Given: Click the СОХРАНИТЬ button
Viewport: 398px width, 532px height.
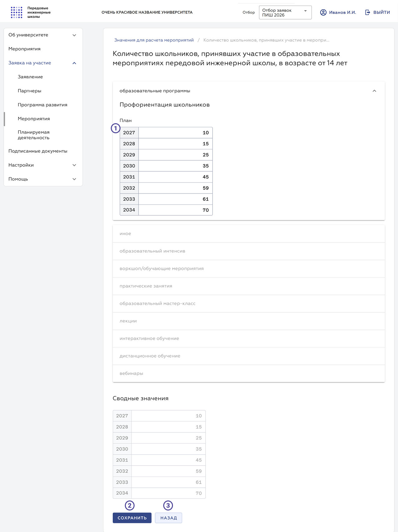Looking at the screenshot, I should point(132,518).
